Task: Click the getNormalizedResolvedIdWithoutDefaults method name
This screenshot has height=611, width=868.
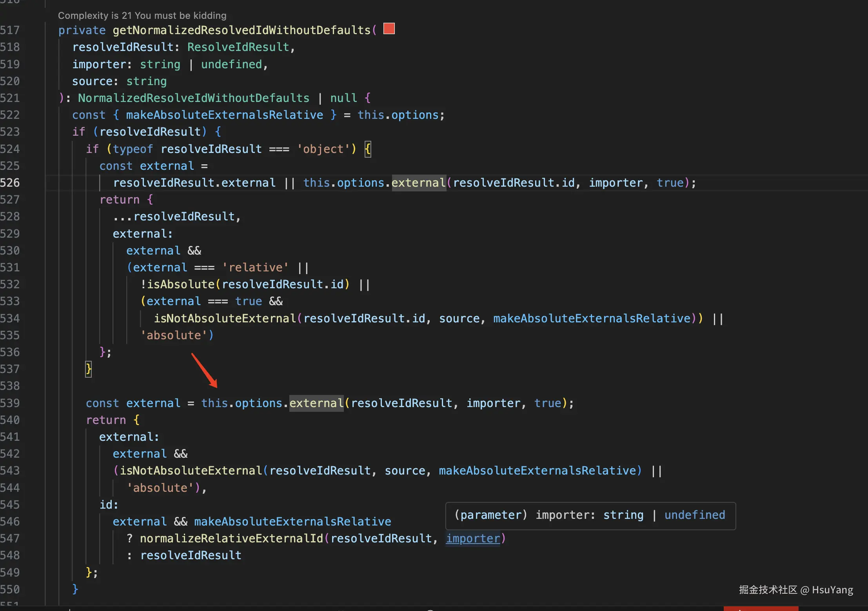Action: point(242,30)
